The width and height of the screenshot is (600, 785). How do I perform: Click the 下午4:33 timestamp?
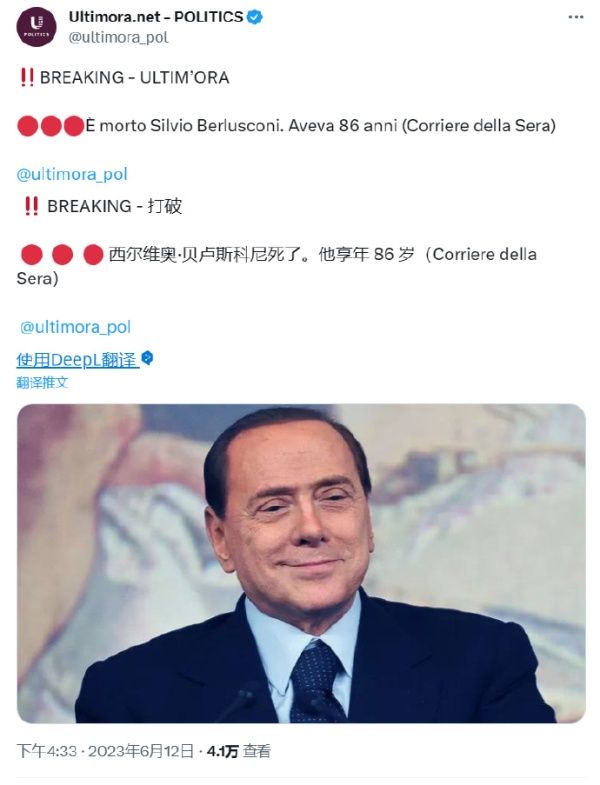(x=47, y=751)
